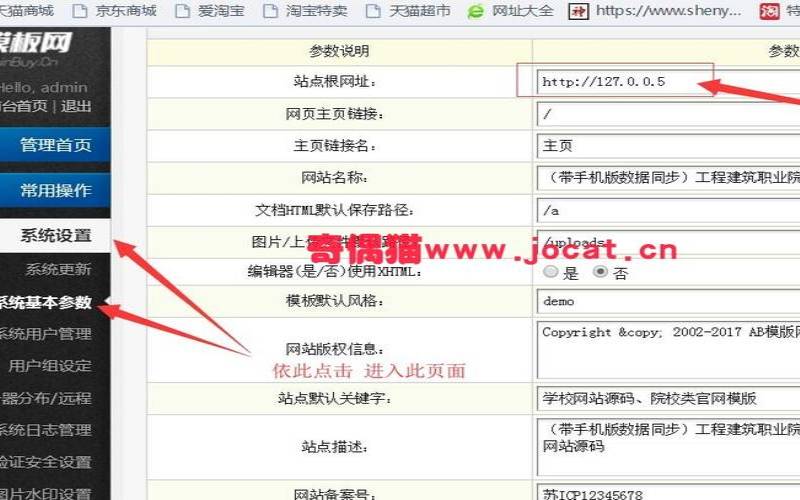Image resolution: width=800 pixels, height=500 pixels.
Task: Click the 站点描述 label
Action: coord(334,447)
